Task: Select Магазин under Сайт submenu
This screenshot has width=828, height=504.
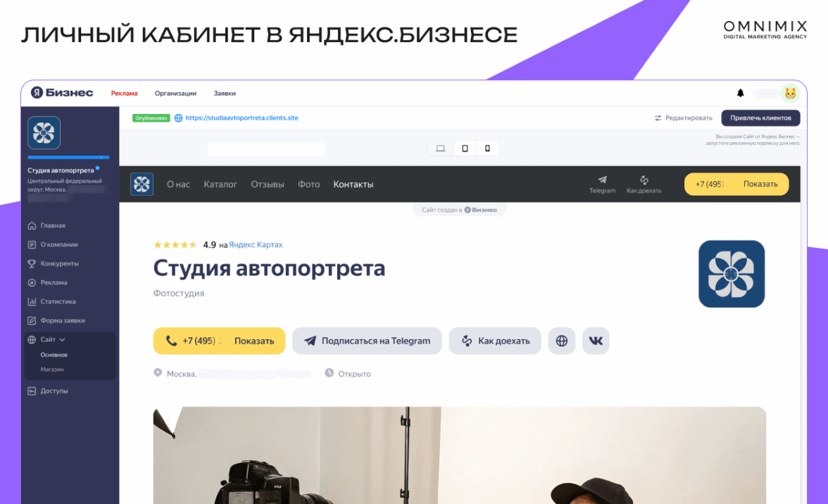Action: coord(52,370)
